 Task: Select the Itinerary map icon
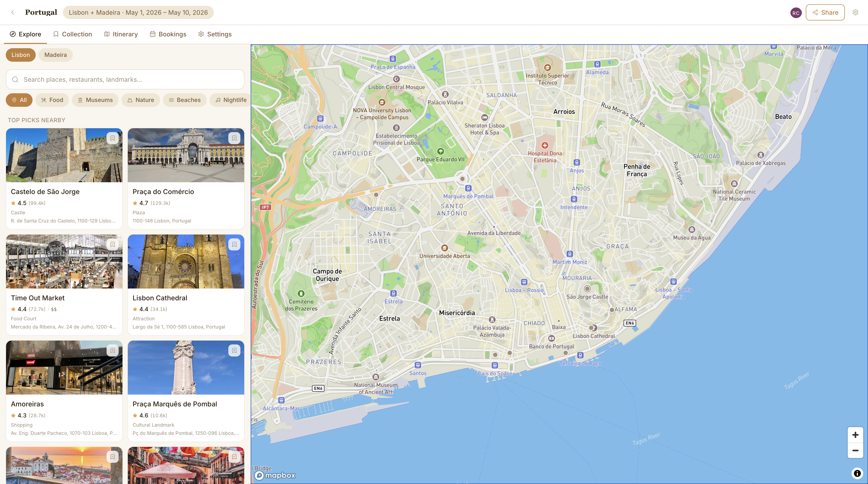click(107, 34)
